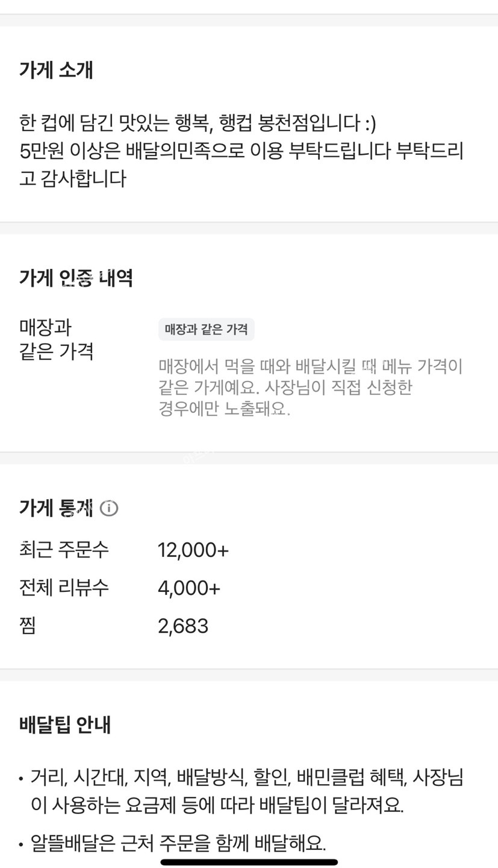Select the 행컵 봉천점 intro sentence
Image resolution: width=498 pixels, height=868 pixels.
tap(198, 123)
